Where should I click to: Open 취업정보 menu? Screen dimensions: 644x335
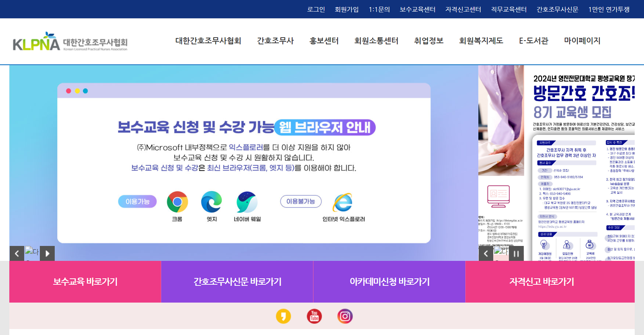click(x=428, y=41)
